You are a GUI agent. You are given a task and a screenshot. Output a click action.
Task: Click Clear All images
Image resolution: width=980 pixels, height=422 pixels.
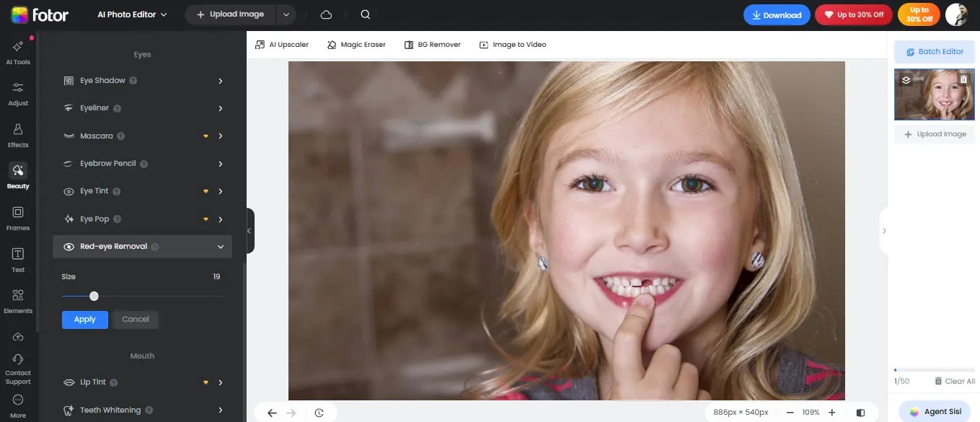tap(955, 382)
